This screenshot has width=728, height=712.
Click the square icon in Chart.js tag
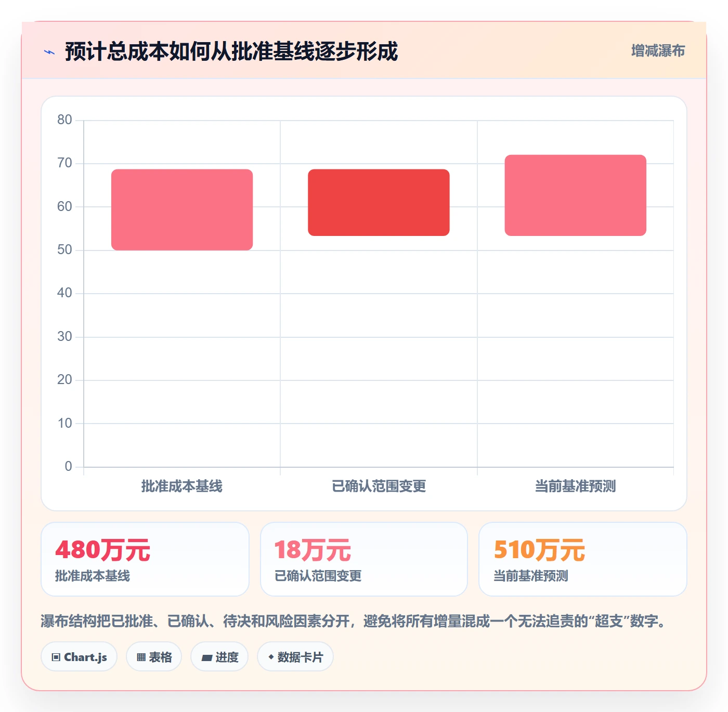click(56, 657)
